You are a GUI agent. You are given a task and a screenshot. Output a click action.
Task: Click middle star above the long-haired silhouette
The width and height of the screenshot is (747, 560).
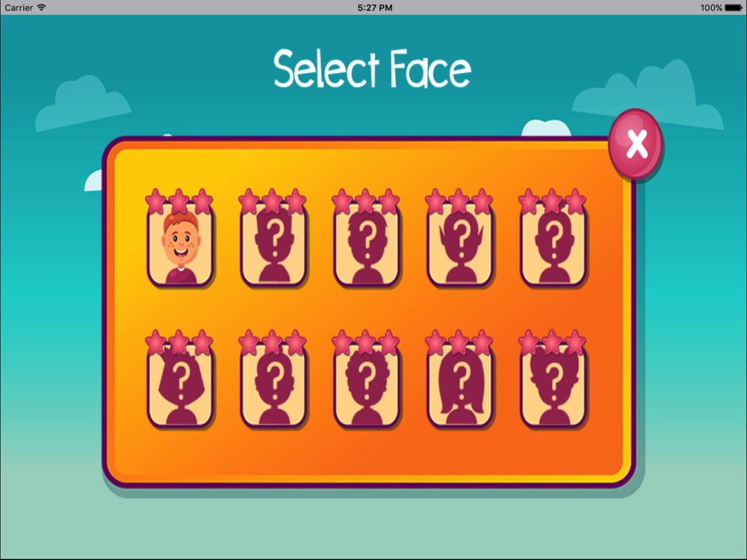tap(459, 342)
